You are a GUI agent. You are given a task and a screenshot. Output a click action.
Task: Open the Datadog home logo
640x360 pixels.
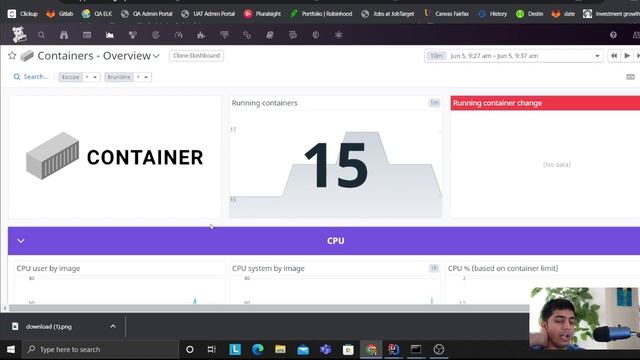19,35
